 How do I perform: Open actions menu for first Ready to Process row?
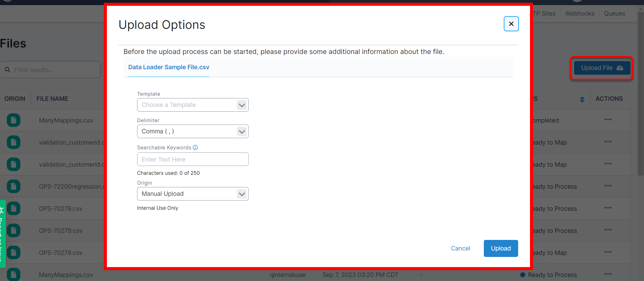coord(608,186)
